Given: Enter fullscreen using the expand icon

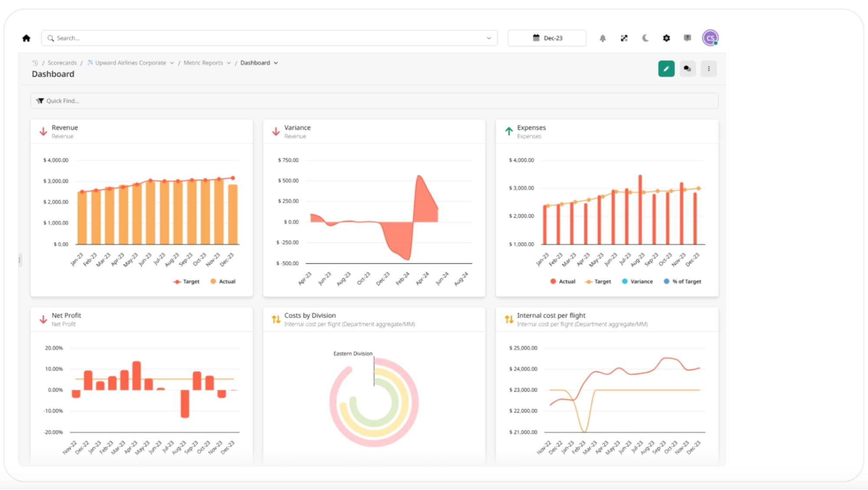Looking at the screenshot, I should click(624, 38).
